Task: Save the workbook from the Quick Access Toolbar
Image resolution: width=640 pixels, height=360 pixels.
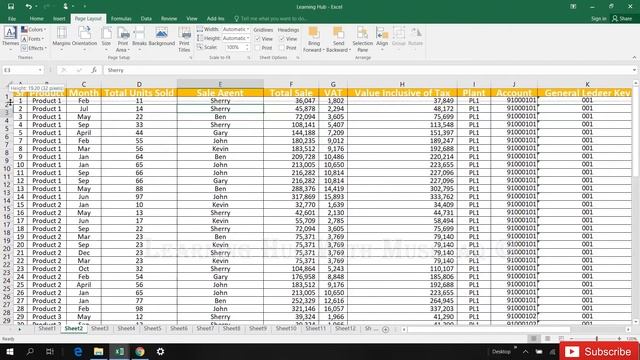Action: (x=11, y=7)
